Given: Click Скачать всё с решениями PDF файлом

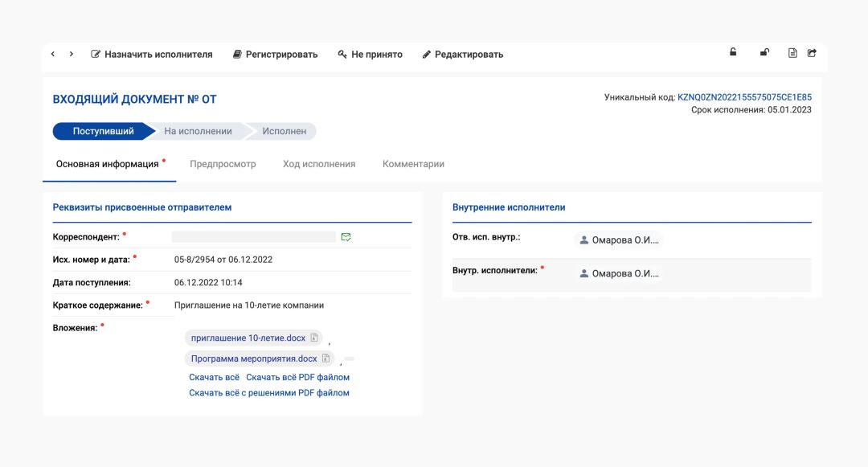Looking at the screenshot, I should (x=269, y=393).
